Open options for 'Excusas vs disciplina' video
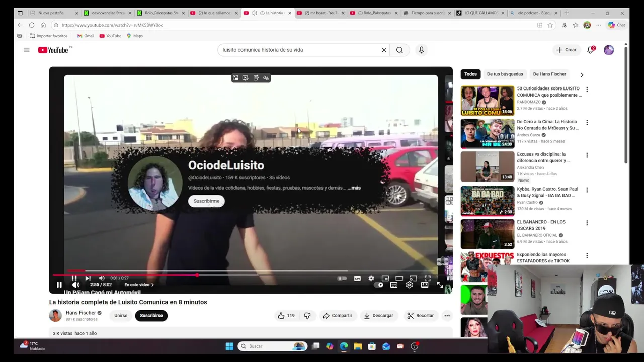The height and width of the screenshot is (362, 644). [x=587, y=155]
